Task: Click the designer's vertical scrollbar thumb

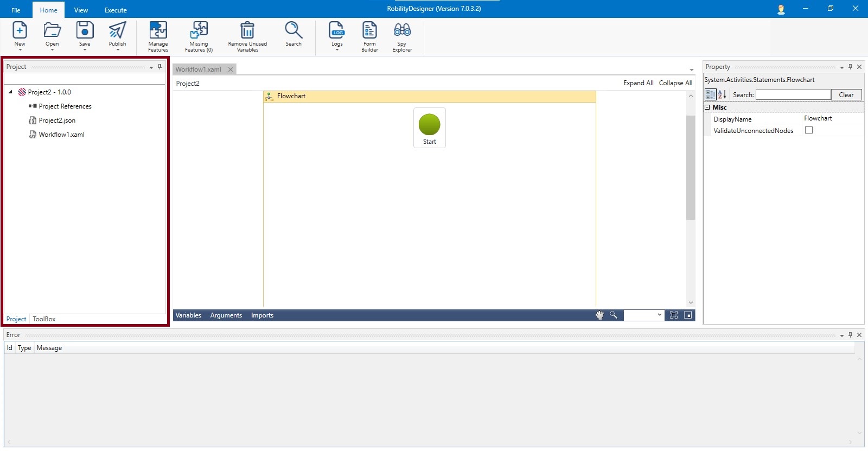Action: click(x=691, y=167)
